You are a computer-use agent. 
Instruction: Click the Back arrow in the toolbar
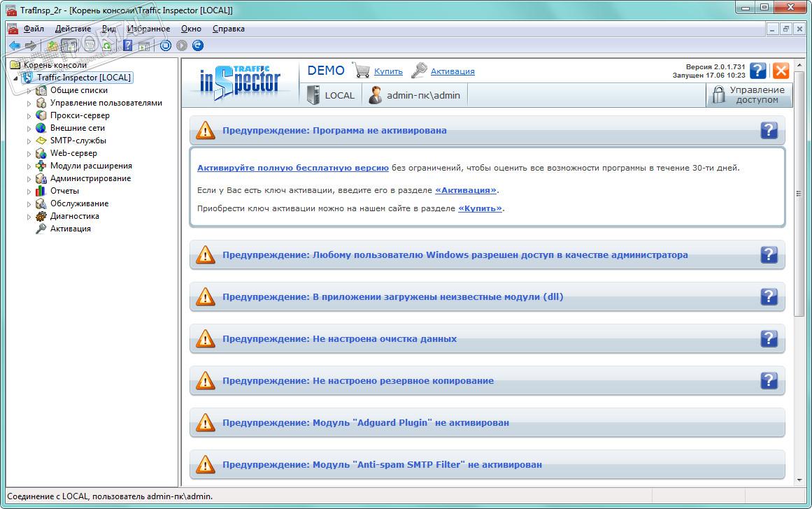pos(15,45)
